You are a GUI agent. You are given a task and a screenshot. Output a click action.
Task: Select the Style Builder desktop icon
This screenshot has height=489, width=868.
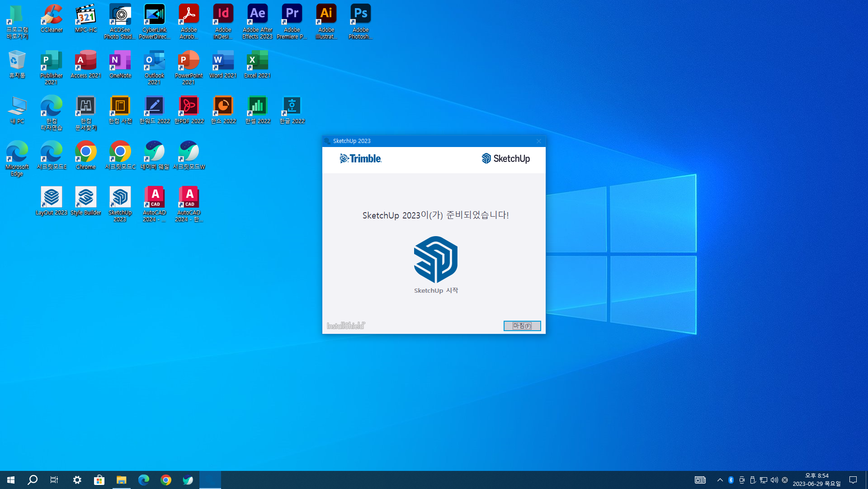click(x=85, y=198)
